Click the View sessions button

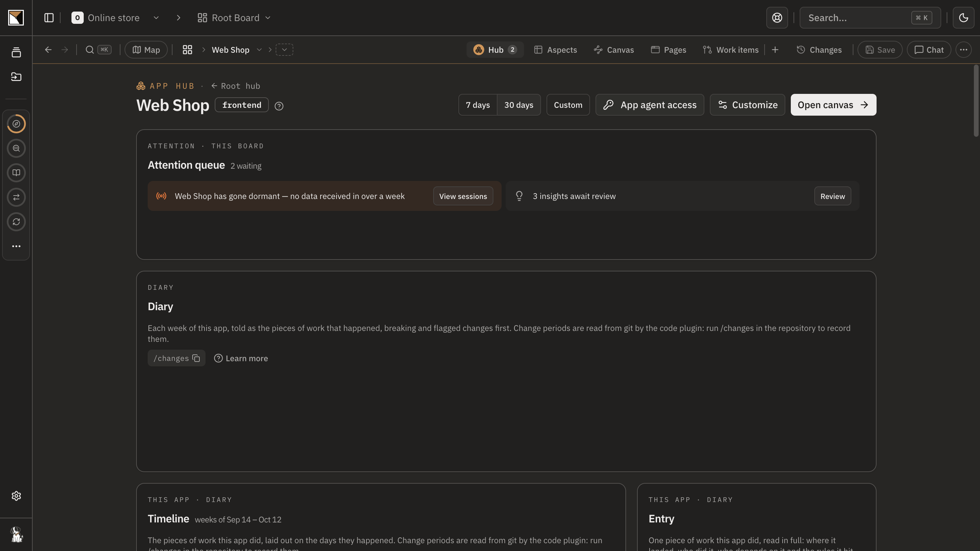click(463, 196)
